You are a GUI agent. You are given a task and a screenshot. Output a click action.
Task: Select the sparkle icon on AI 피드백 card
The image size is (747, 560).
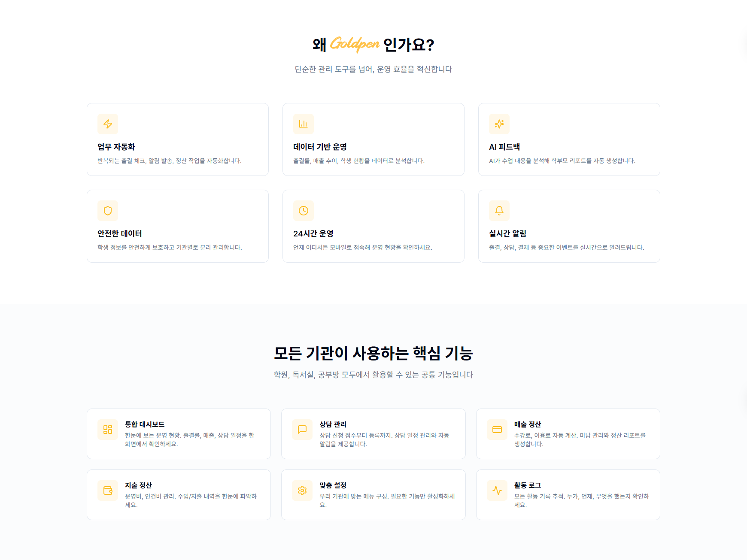coord(499,124)
